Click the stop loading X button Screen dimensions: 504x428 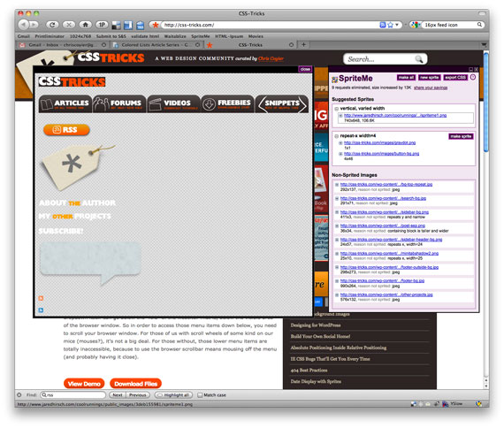click(x=68, y=25)
